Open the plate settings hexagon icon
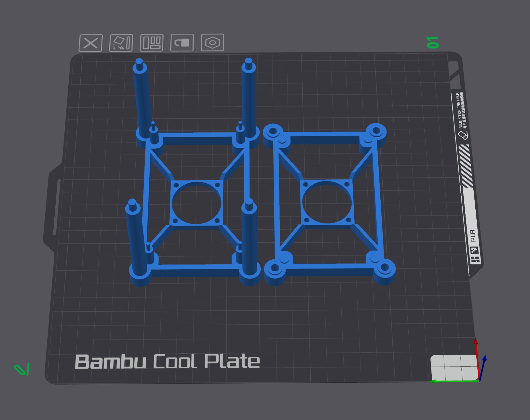The image size is (530, 420). pos(212,42)
